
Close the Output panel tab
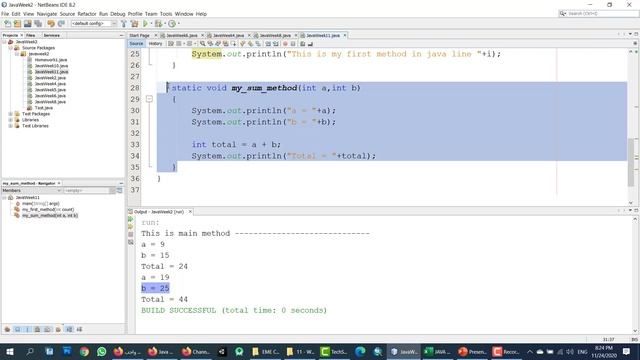point(190,212)
